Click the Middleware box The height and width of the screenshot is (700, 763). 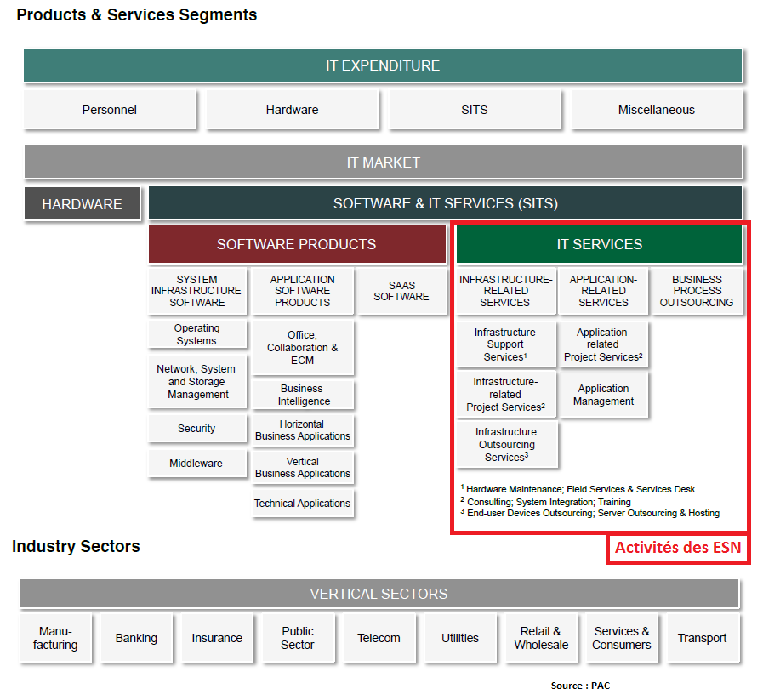point(197,463)
